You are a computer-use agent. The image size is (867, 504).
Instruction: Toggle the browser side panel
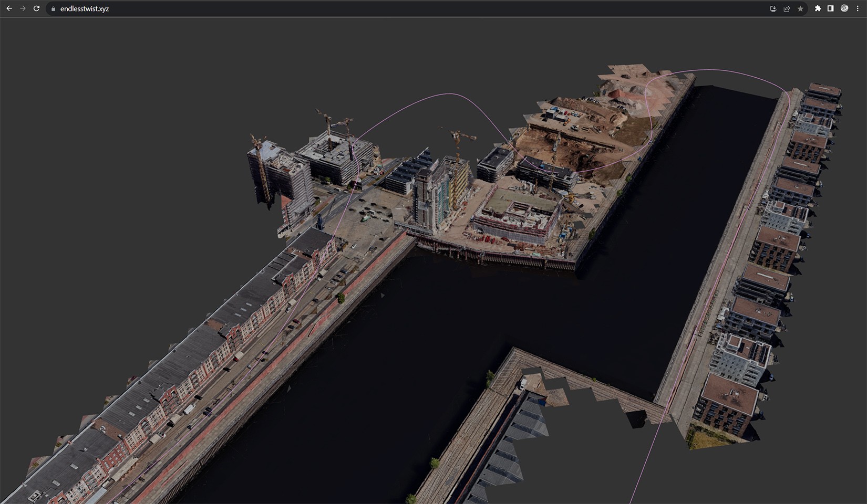831,8
